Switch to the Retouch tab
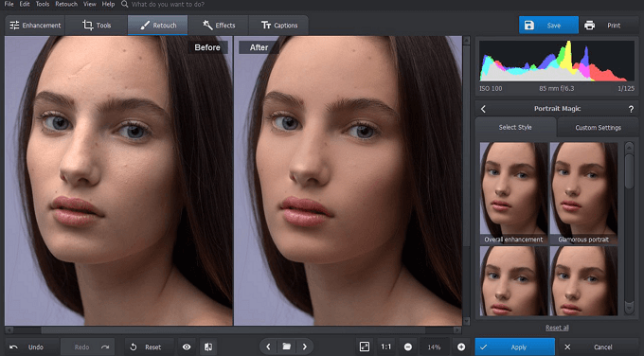This screenshot has height=356, width=644. click(158, 25)
